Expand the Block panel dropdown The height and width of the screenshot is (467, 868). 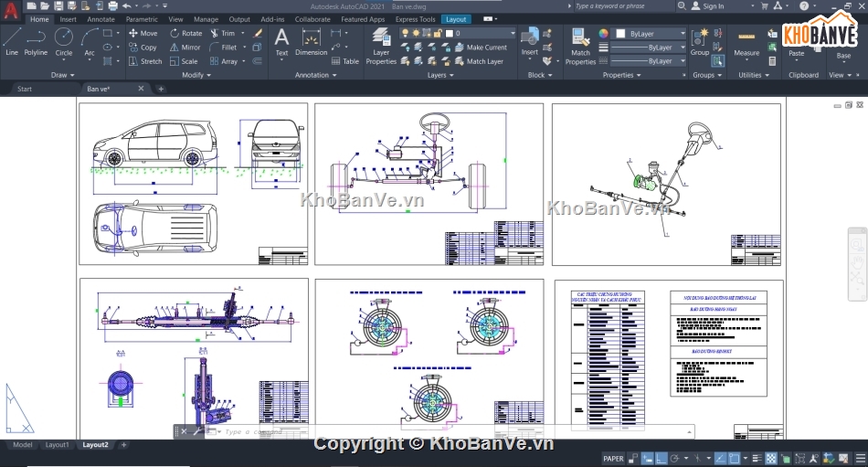pyautogui.click(x=540, y=75)
